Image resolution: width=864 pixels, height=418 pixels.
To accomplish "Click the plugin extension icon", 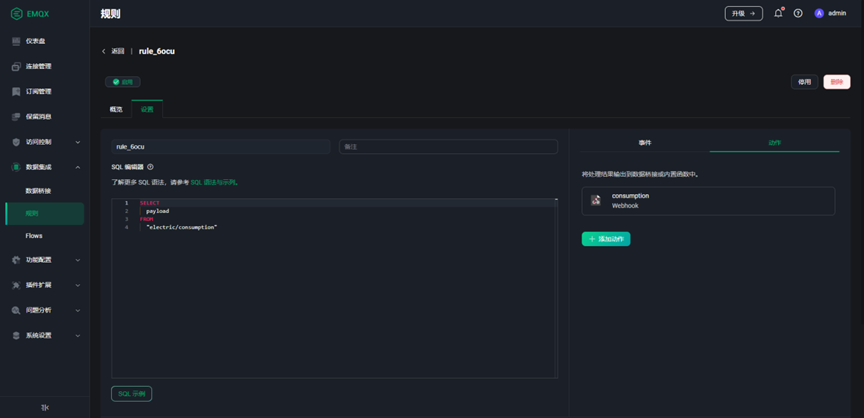I will (x=17, y=285).
